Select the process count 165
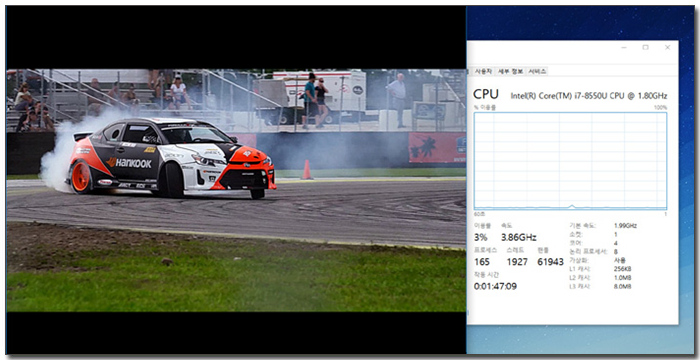Viewport: 700px width, 360px height. [x=482, y=262]
